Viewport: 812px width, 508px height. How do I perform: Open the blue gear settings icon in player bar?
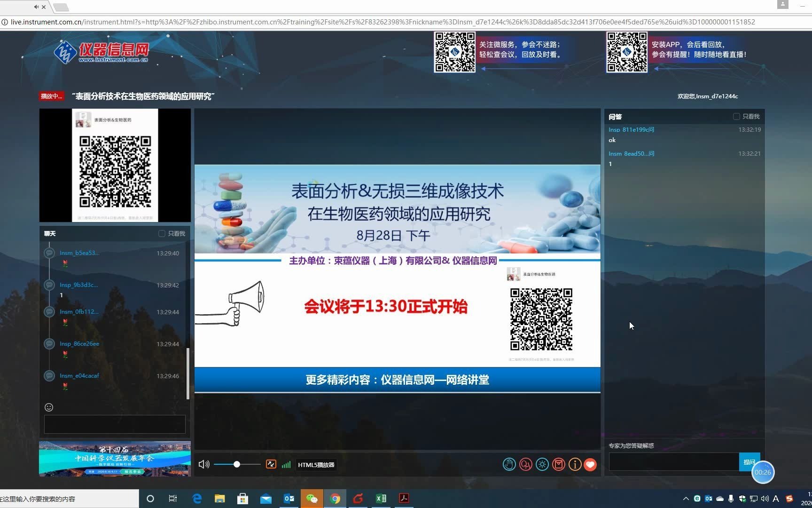pyautogui.click(x=542, y=464)
